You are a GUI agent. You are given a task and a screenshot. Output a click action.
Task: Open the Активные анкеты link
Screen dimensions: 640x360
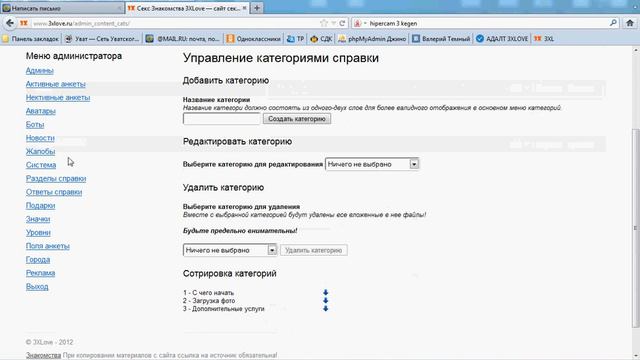[x=56, y=84]
